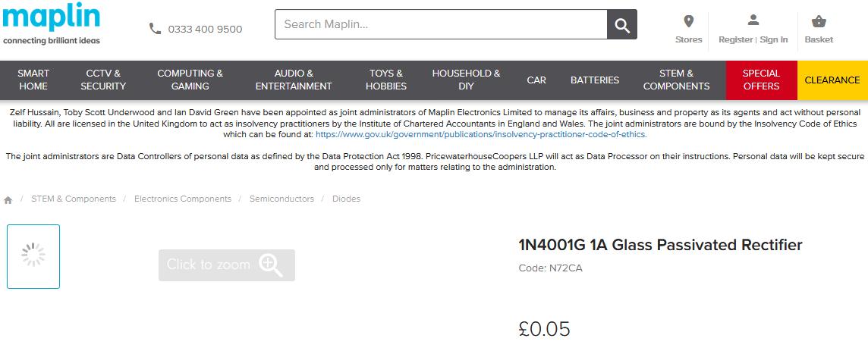Click the phone number 0333 400 9500
Screen dimensions: 868x354
[206, 30]
